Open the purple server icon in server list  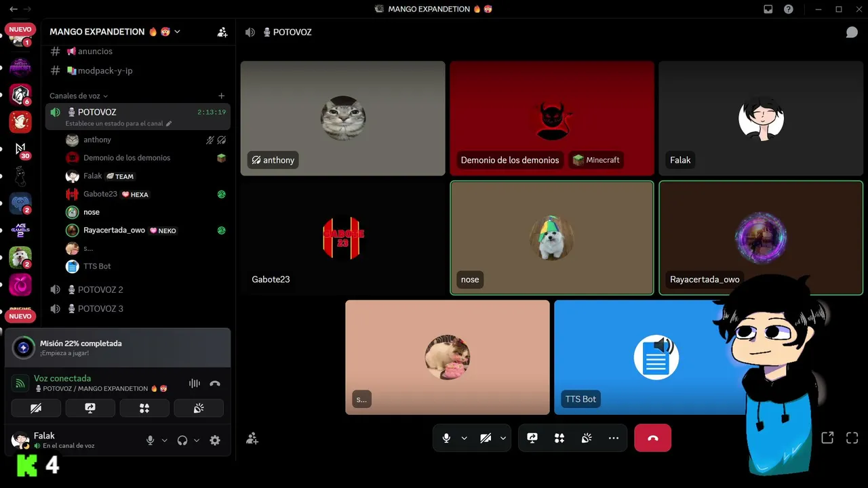pos(20,67)
